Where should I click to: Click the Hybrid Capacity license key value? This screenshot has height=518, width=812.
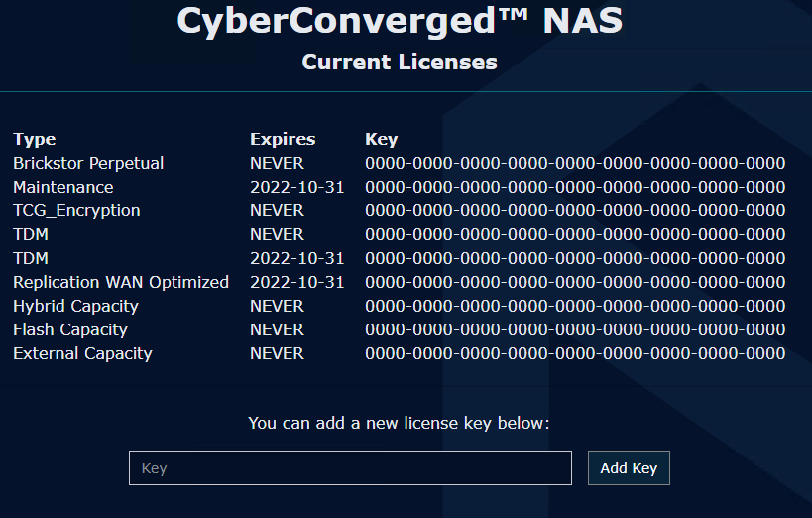tap(575, 306)
